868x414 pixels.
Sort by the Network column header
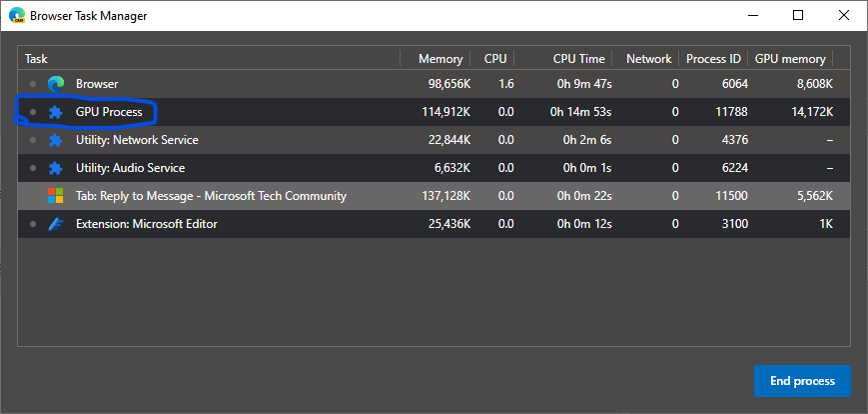(x=648, y=59)
